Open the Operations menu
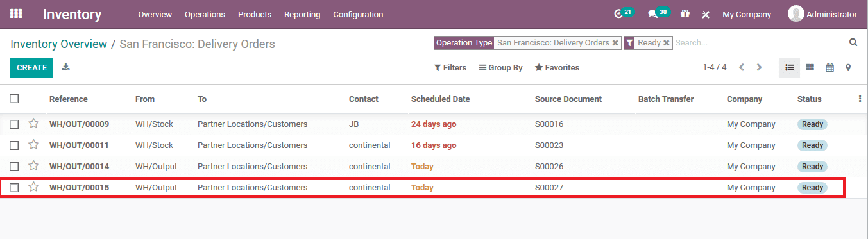Image resolution: width=868 pixels, height=239 pixels. 205,14
